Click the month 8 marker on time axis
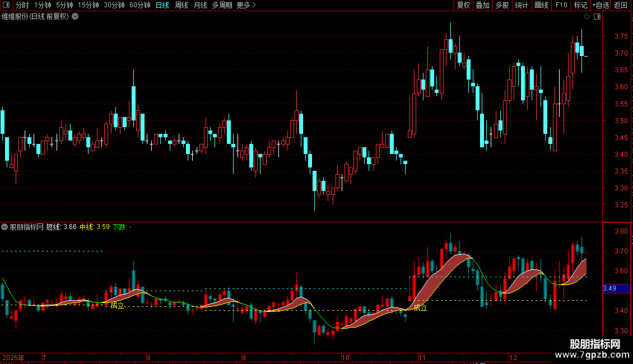The height and width of the screenshot is (364, 633). tap(148, 357)
